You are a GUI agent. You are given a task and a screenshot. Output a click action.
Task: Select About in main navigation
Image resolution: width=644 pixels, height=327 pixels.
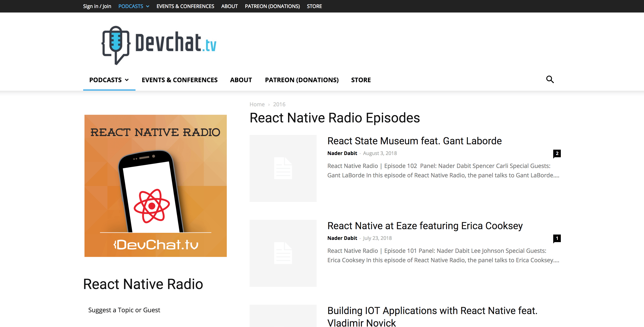click(x=241, y=80)
